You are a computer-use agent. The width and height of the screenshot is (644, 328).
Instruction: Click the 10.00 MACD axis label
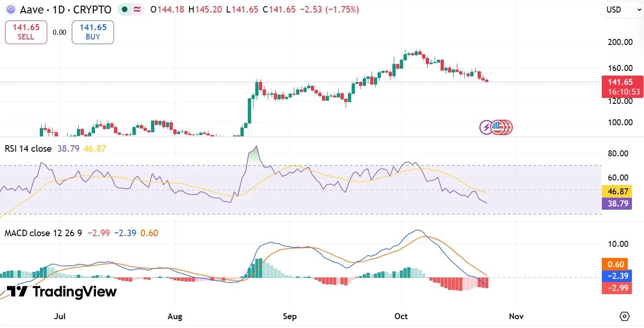coord(618,244)
